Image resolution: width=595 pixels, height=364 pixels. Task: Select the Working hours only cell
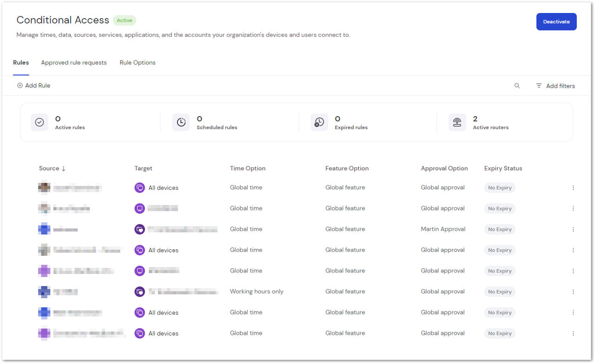(x=257, y=292)
